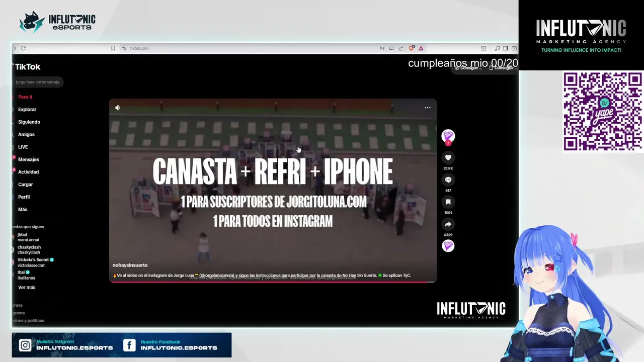The width and height of the screenshot is (644, 362).
Task: Open the Siguiendo feed
Action: pyautogui.click(x=29, y=122)
